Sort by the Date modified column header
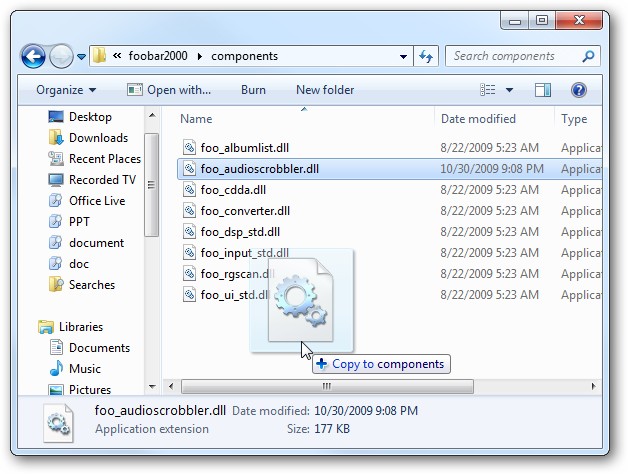The width and height of the screenshot is (628, 474). coord(478,119)
